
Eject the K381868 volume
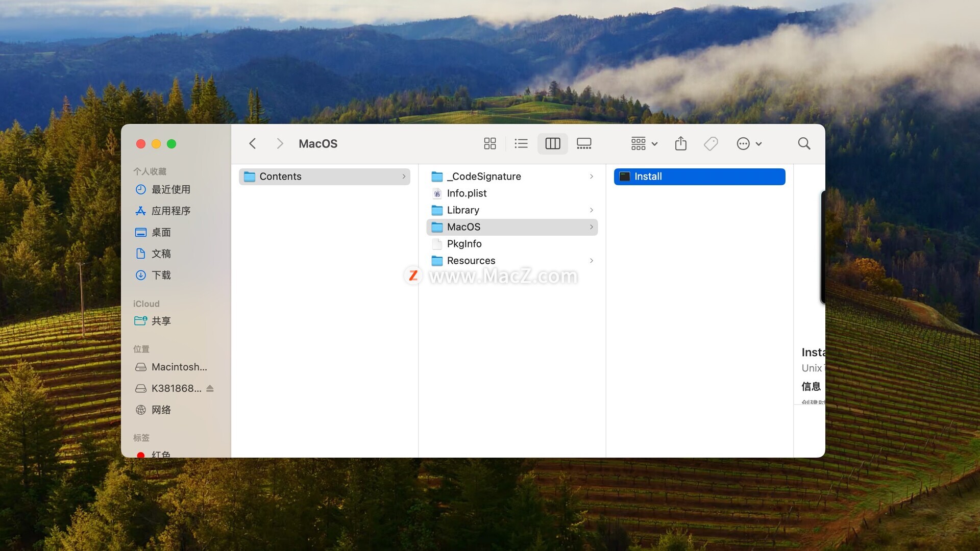210,388
